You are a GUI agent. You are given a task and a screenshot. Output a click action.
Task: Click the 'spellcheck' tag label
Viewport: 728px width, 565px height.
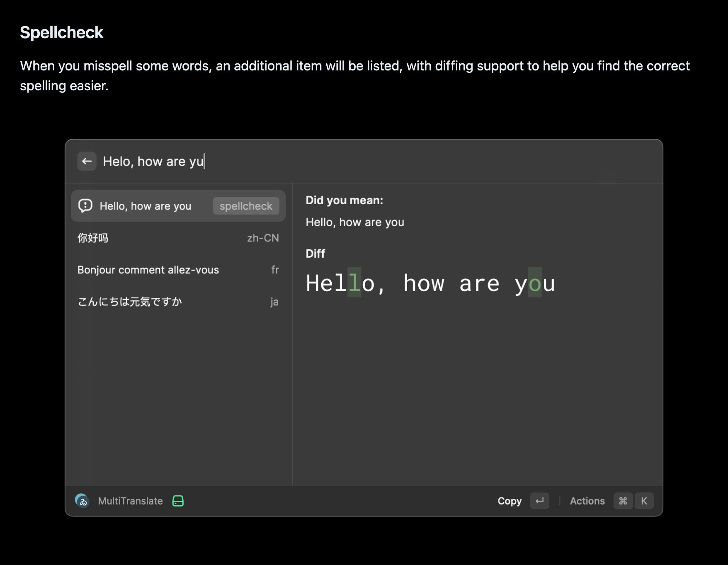click(246, 206)
